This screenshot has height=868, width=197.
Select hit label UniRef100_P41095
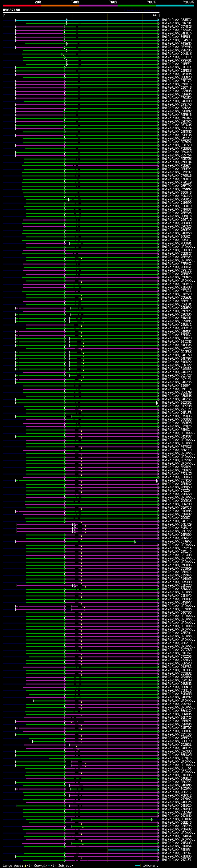point(177,74)
